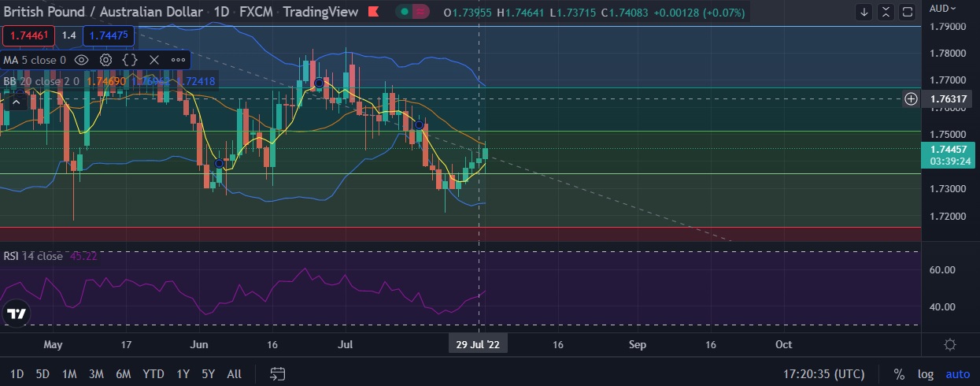Viewport: 980px width, 386px height.
Task: Collapse the pane with the chevrons icon
Action: (x=886, y=12)
